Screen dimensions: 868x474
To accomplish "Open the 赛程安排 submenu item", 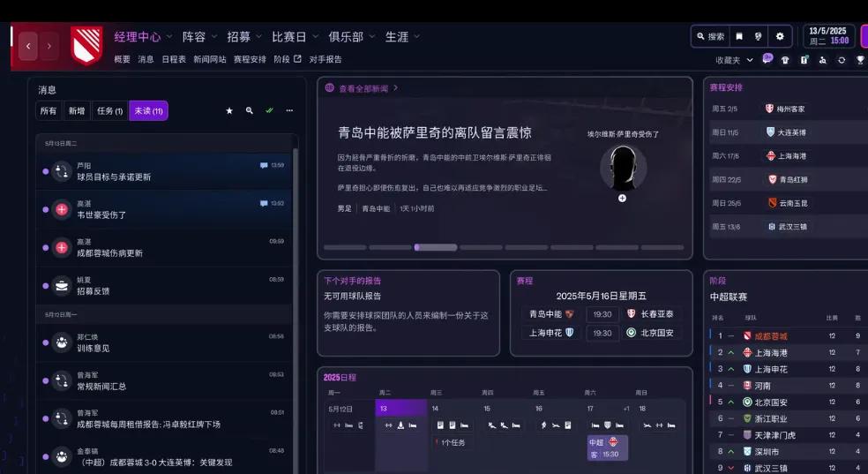I will pos(250,59).
